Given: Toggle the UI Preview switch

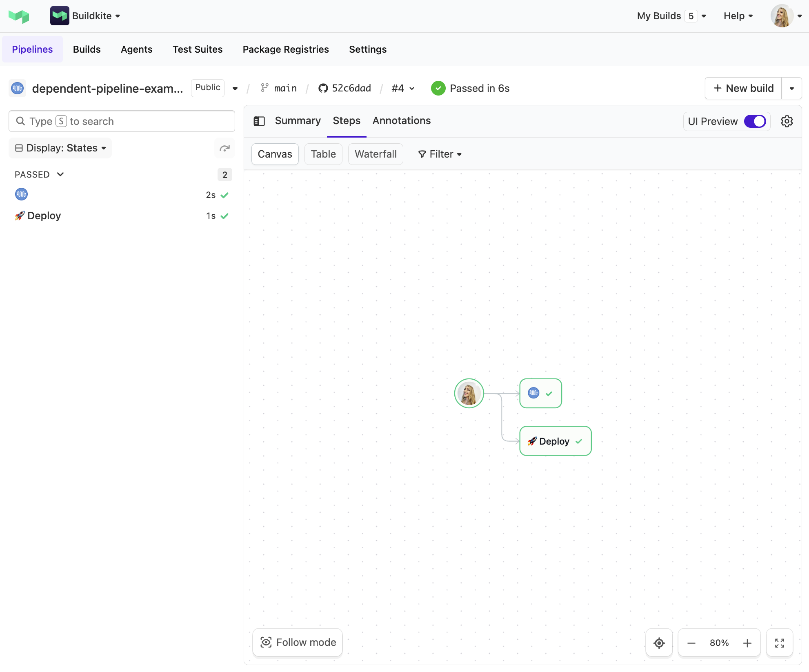Looking at the screenshot, I should tap(754, 121).
